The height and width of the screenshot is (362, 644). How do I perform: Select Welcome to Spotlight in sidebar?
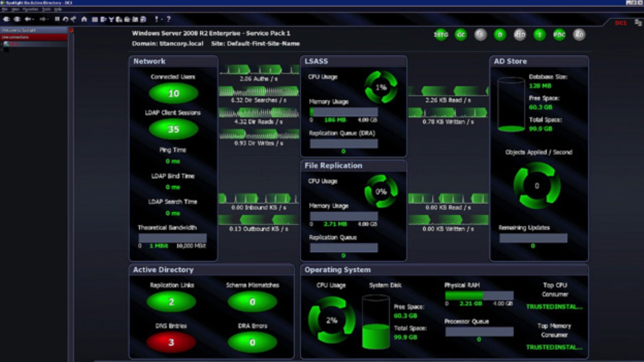tap(34, 30)
